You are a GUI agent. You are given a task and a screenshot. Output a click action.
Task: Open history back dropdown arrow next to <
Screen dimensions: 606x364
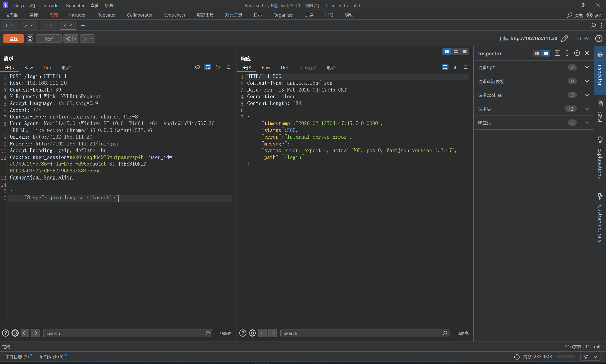click(x=75, y=39)
